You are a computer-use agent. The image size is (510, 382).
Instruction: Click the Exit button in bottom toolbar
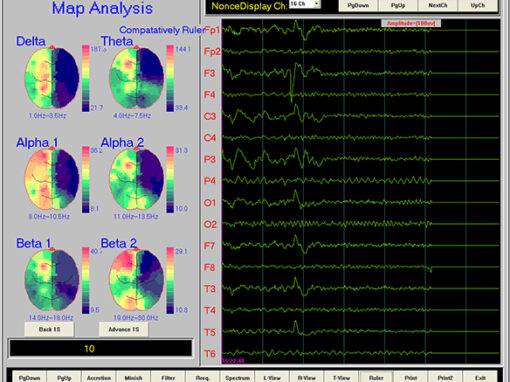(x=480, y=377)
